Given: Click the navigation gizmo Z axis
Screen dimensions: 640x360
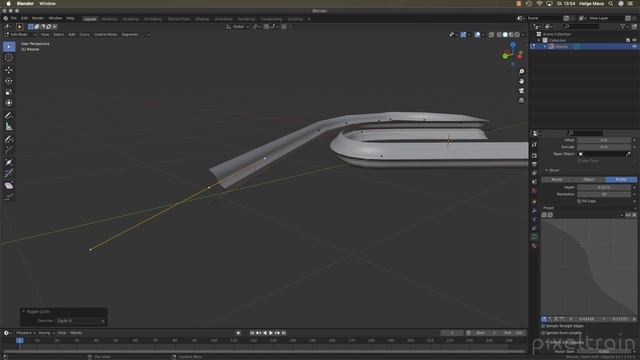Looking at the screenshot, I should (513, 45).
